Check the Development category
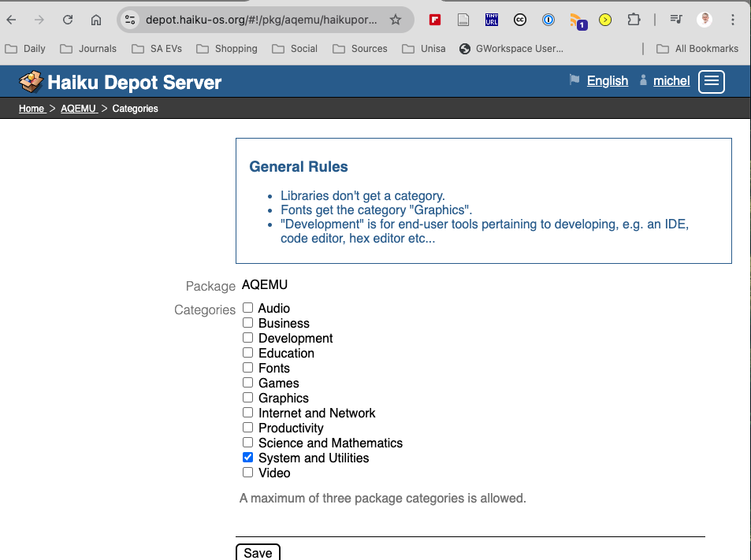This screenshot has width=751, height=560. click(x=247, y=337)
